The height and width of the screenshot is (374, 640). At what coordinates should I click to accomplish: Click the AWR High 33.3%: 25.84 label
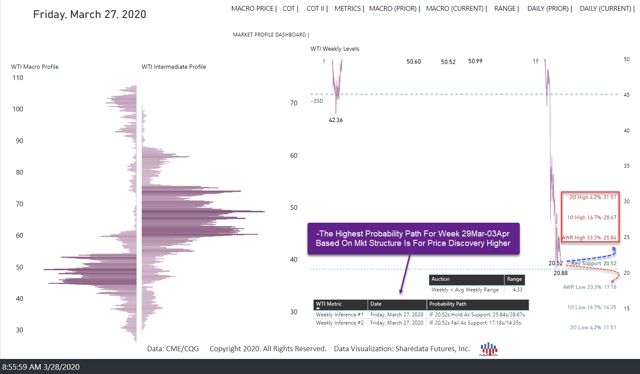pos(589,238)
